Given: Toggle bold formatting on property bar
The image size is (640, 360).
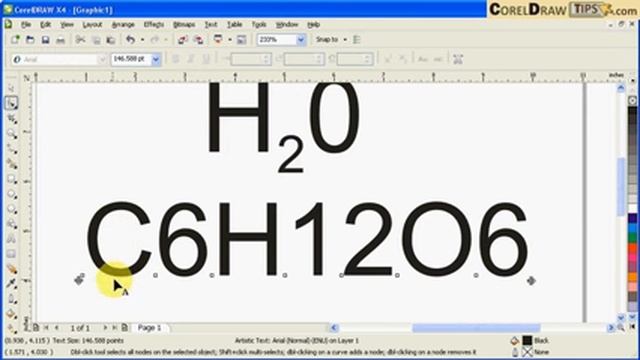Looking at the screenshot, I should tap(176, 59).
